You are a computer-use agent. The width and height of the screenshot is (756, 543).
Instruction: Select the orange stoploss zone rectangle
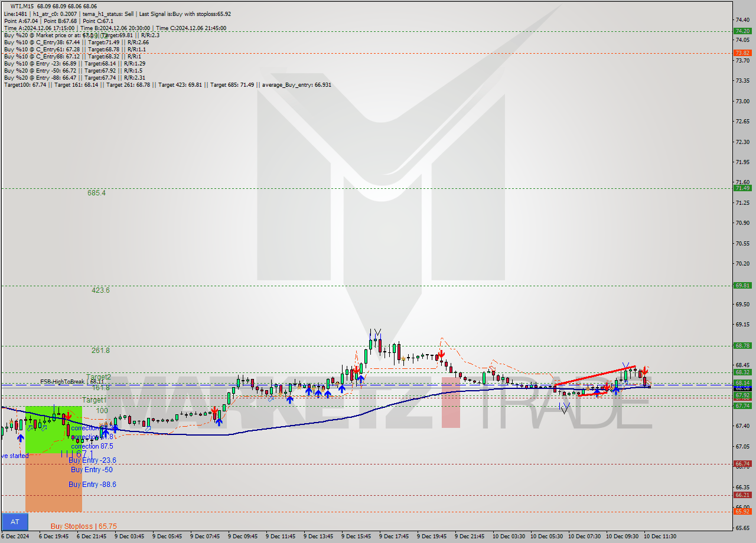tap(54, 482)
